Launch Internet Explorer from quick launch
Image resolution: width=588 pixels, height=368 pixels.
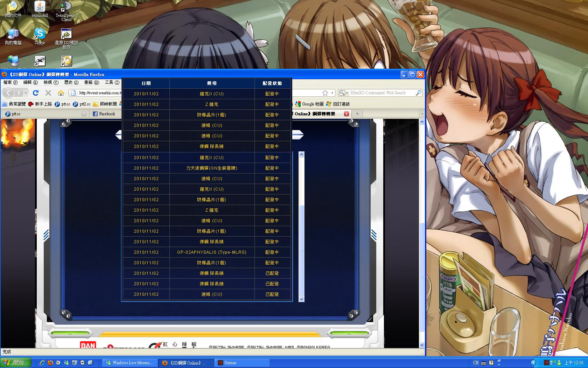tap(42, 363)
